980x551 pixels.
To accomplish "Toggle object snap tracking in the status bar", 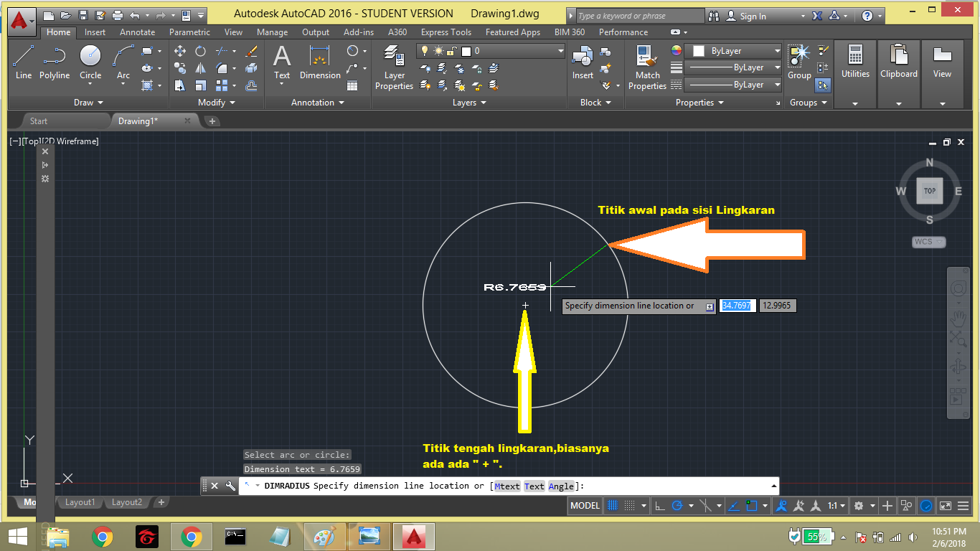I will (732, 506).
